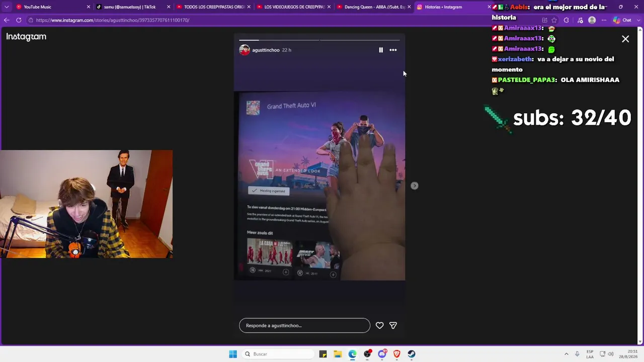This screenshot has height=362, width=644.
Task: Go back in the browser
Action: 7,20
